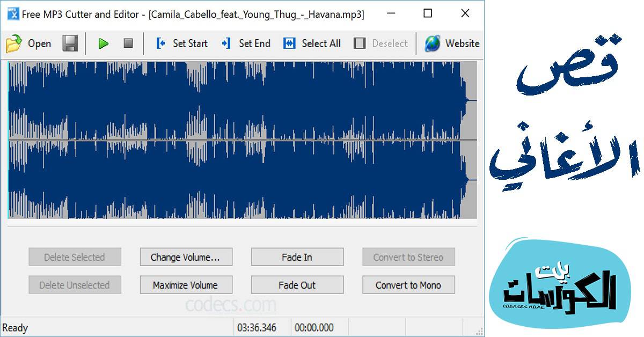Click the Open folder icon
Viewport: 644px width, 337px height.
[x=14, y=43]
